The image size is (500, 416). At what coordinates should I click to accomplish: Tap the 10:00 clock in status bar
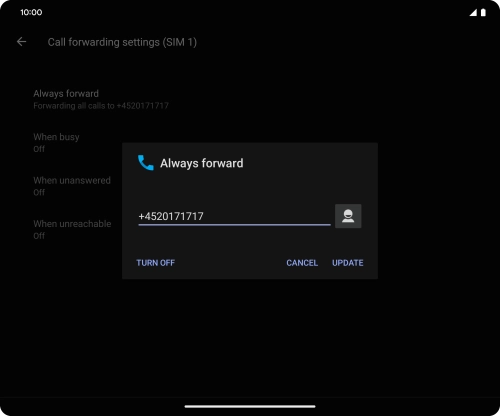click(31, 12)
